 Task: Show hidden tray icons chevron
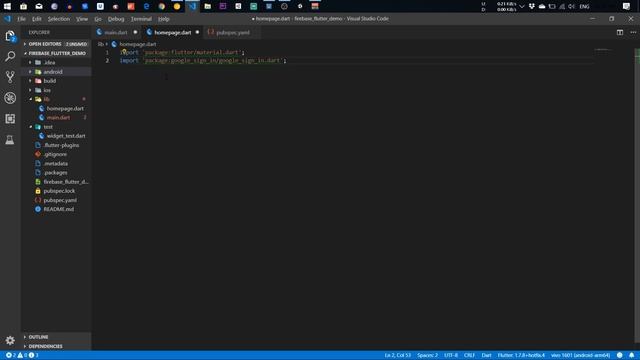pyautogui.click(x=521, y=6)
